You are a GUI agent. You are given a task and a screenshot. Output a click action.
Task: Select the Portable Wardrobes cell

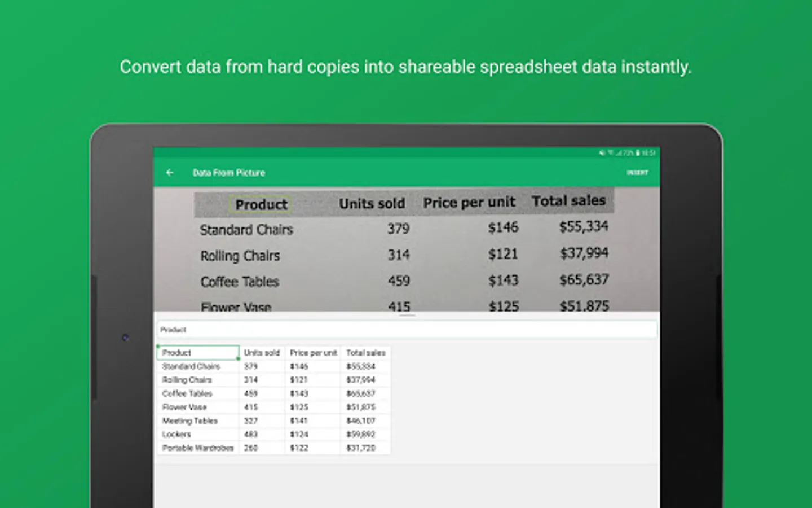coord(198,448)
